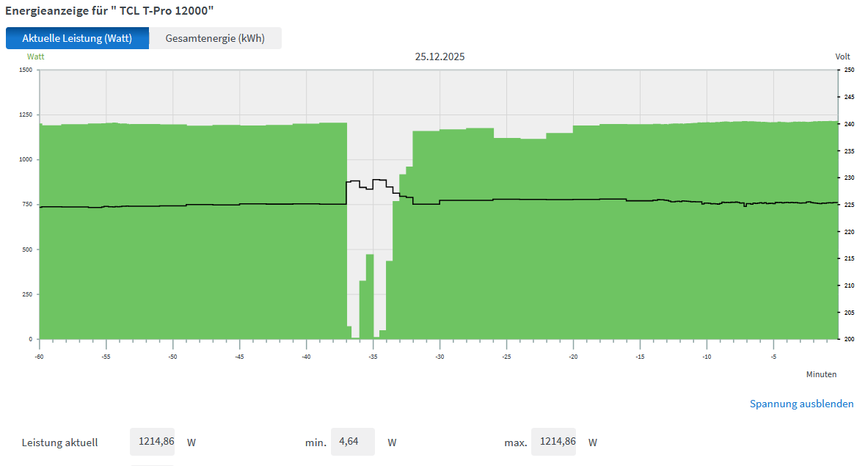
Task: Click the Volt axis label
Action: point(842,57)
